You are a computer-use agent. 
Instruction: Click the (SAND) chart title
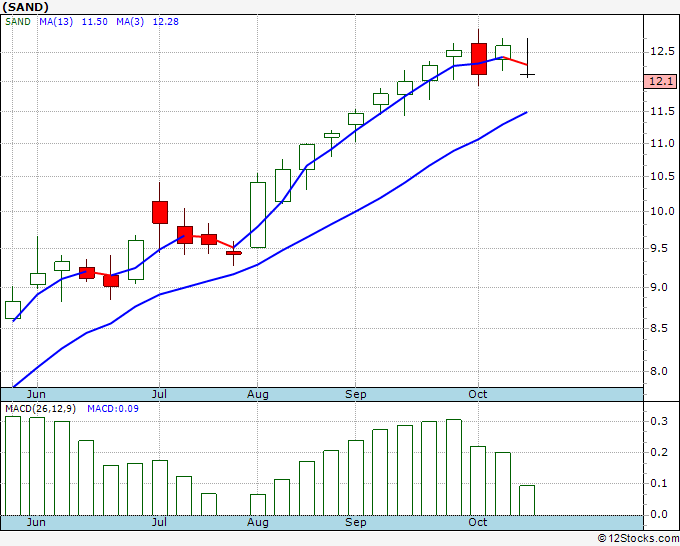(x=26, y=7)
